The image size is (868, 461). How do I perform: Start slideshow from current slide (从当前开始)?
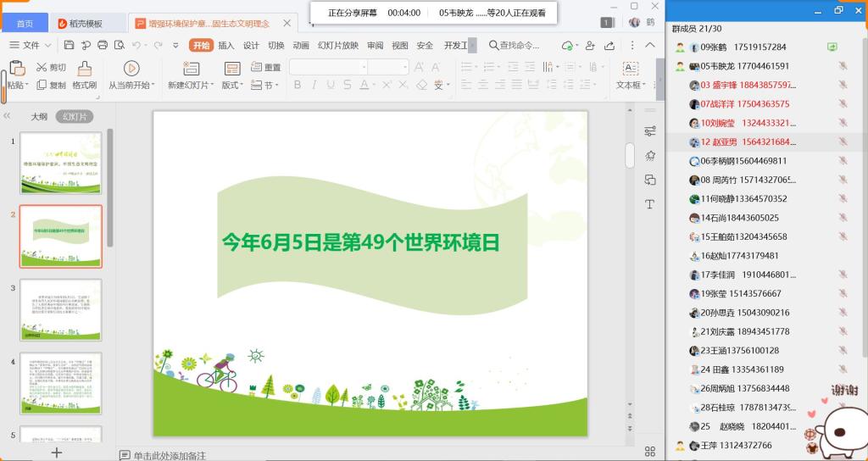point(131,75)
